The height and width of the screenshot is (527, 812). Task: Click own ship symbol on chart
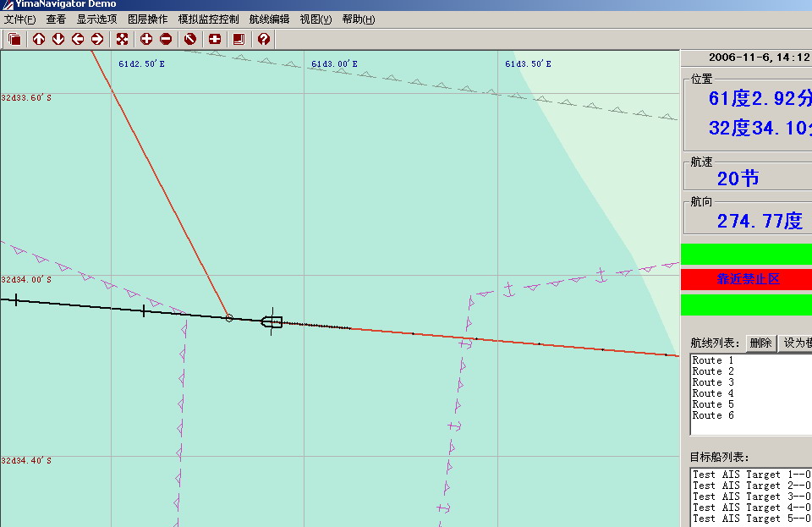(272, 322)
